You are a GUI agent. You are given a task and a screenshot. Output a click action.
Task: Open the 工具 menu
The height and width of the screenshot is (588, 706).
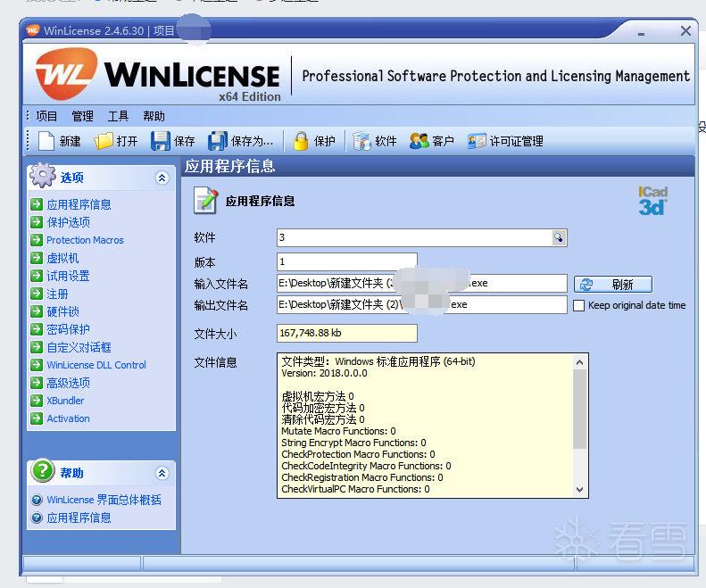click(118, 116)
